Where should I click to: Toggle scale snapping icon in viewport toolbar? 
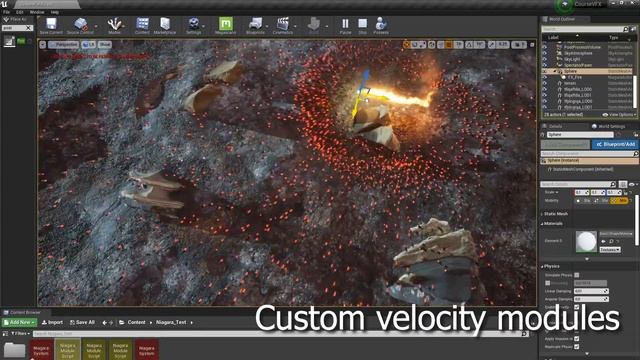pos(492,44)
